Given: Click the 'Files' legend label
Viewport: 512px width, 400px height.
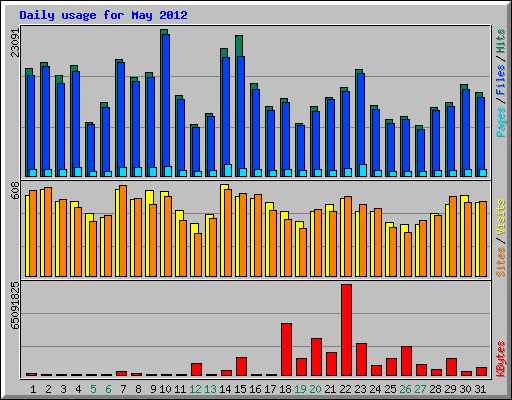Looking at the screenshot, I should [501, 80].
